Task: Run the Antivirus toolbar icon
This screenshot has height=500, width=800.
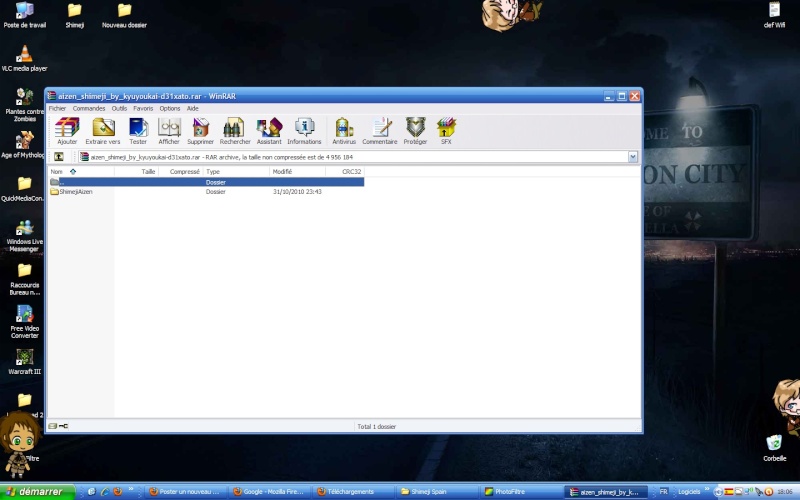Action: [x=344, y=131]
